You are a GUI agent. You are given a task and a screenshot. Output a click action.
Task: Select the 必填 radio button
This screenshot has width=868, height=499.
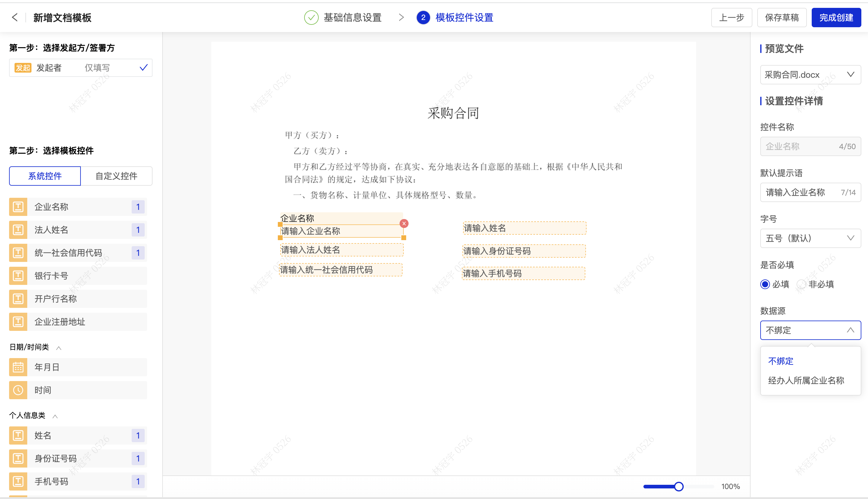pyautogui.click(x=765, y=284)
